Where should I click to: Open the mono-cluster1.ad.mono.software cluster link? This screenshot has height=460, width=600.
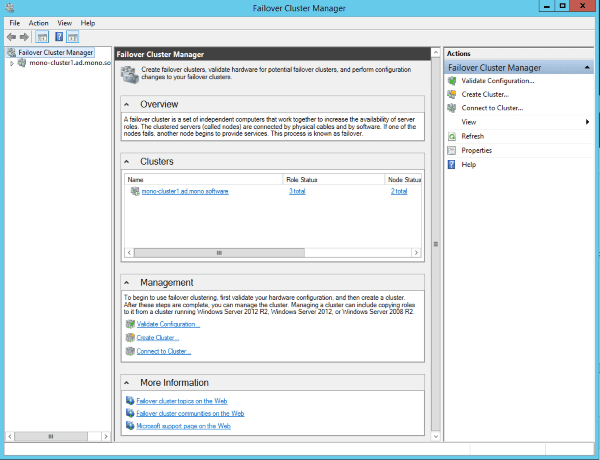tap(185, 191)
